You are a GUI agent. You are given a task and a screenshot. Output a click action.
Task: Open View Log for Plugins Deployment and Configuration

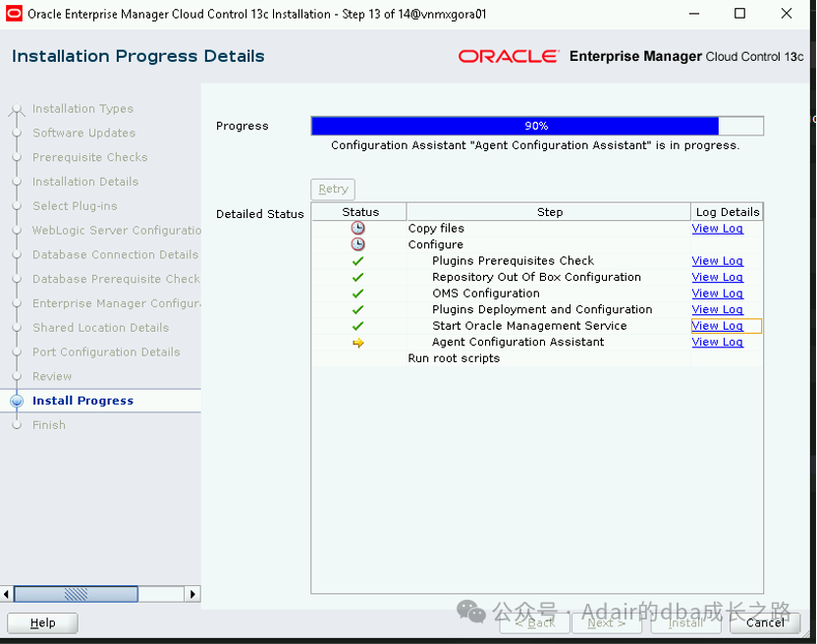point(718,309)
